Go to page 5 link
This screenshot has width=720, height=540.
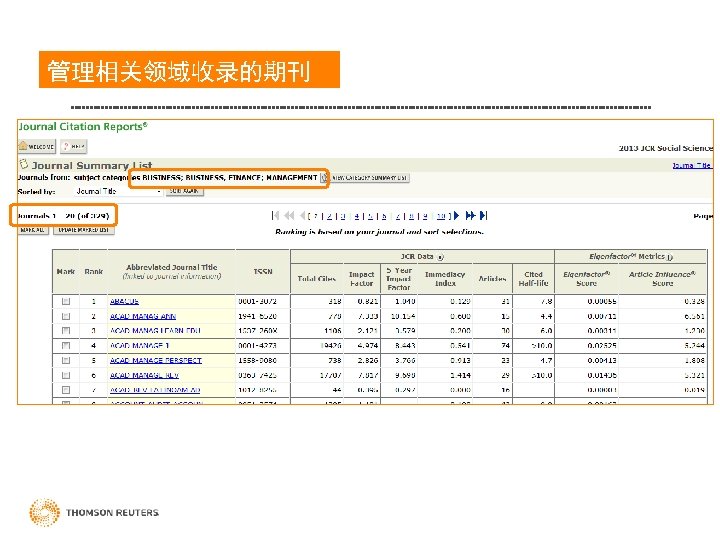coord(370,216)
